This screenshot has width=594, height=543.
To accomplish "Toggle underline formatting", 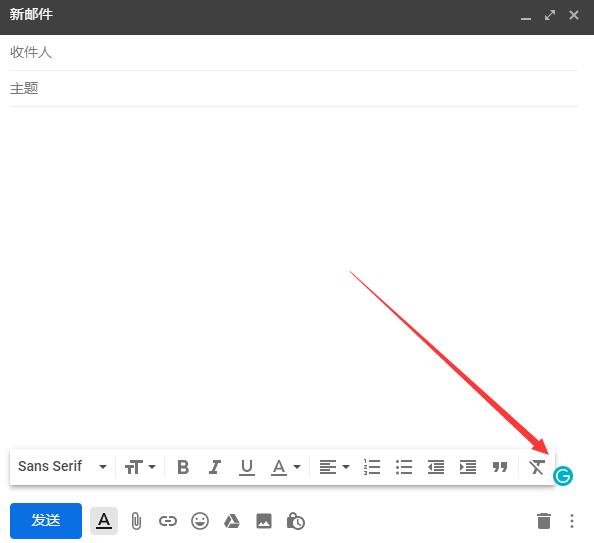I will [x=247, y=467].
